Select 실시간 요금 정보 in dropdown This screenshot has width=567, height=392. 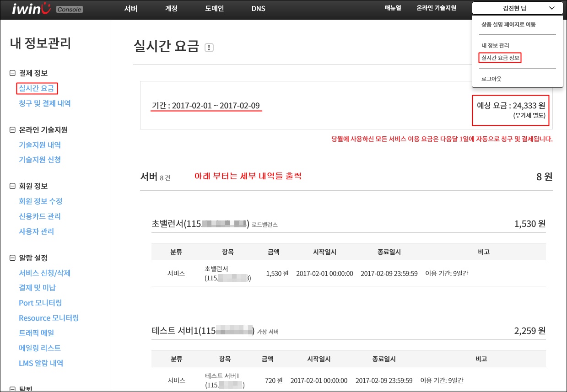(x=500, y=58)
